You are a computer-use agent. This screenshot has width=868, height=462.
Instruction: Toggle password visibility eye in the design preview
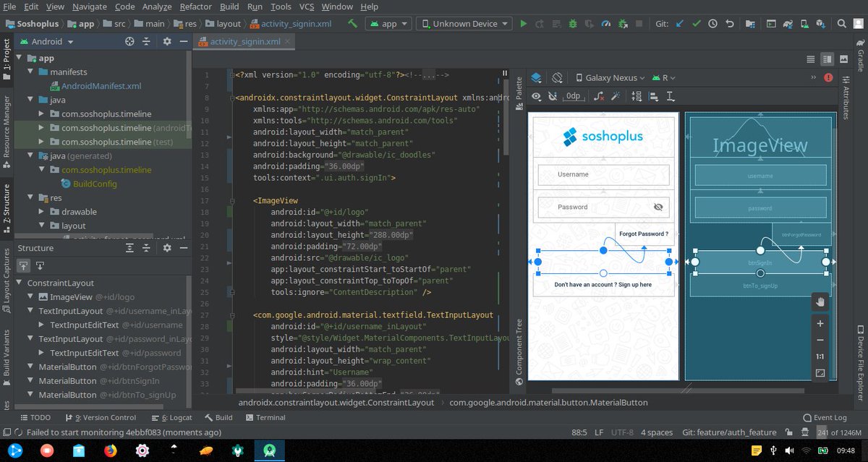pos(659,207)
